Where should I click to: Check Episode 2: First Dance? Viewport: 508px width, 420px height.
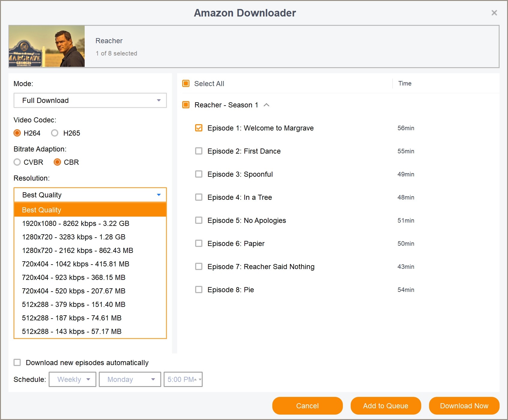coord(199,151)
